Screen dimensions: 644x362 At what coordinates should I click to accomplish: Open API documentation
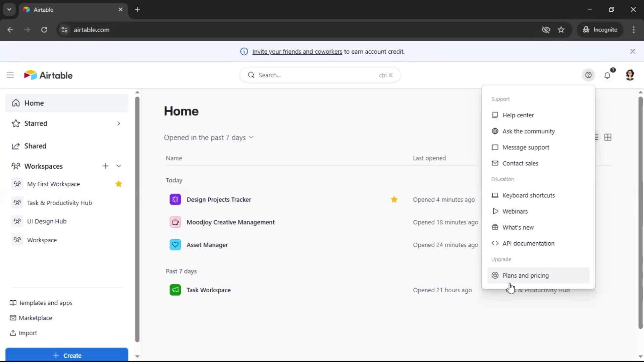click(x=538, y=243)
